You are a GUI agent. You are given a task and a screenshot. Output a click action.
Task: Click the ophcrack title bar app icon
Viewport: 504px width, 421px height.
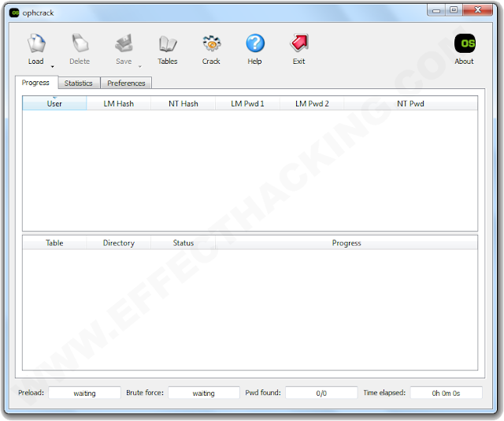point(14,13)
